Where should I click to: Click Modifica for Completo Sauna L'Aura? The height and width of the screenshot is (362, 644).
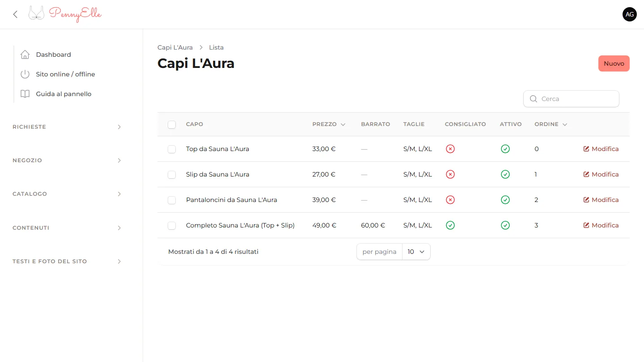[601, 225]
